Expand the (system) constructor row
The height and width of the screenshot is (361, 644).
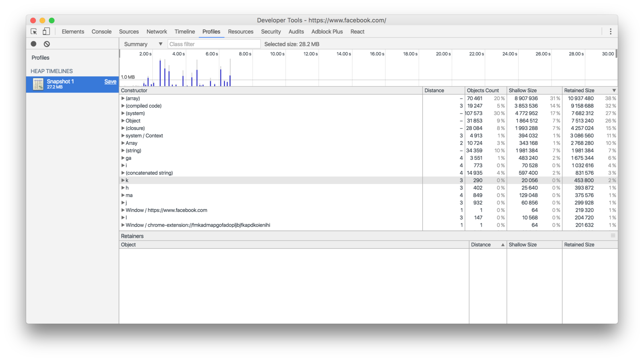tap(123, 113)
